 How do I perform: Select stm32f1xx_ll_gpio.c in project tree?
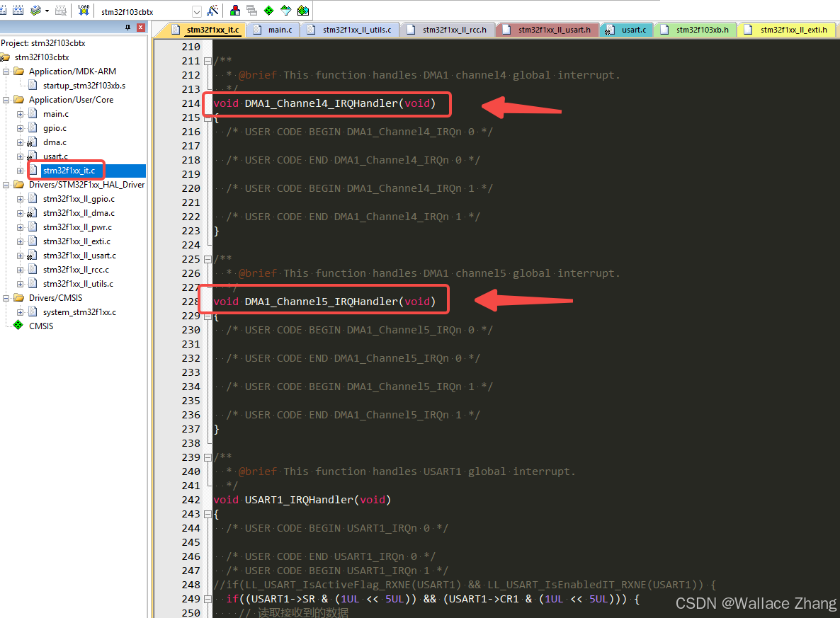tap(79, 199)
